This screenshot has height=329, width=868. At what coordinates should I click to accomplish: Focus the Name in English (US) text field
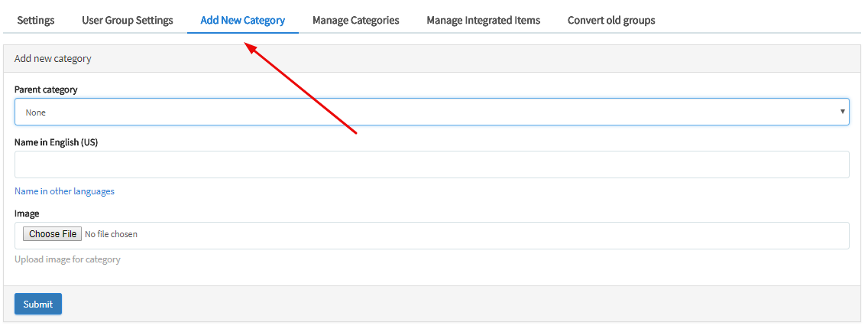pos(432,164)
